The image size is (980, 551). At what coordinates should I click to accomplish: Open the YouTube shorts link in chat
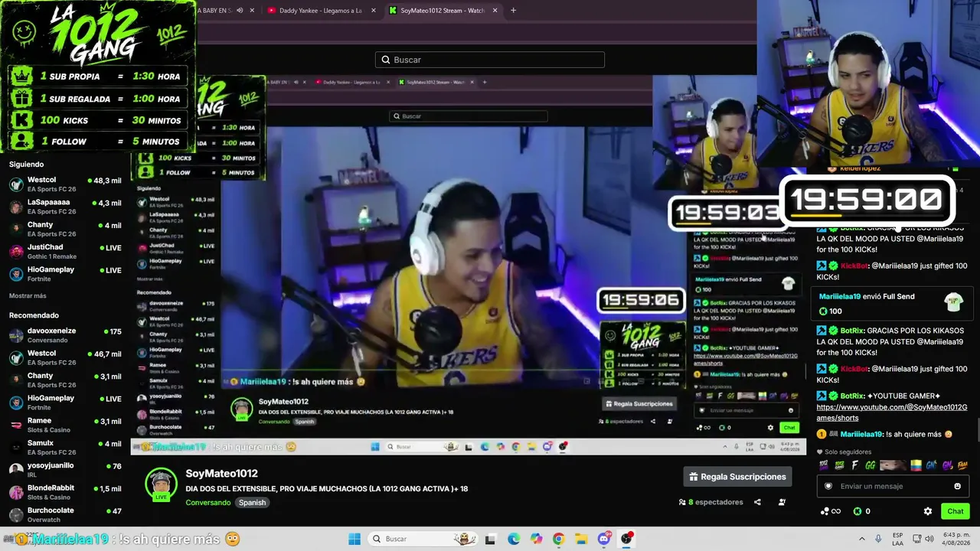tap(892, 412)
